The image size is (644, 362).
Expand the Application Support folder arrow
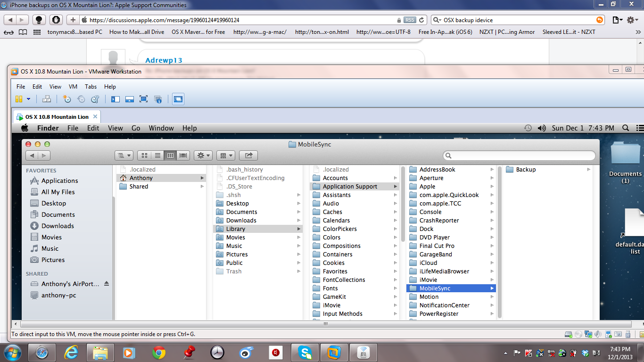pyautogui.click(x=395, y=187)
